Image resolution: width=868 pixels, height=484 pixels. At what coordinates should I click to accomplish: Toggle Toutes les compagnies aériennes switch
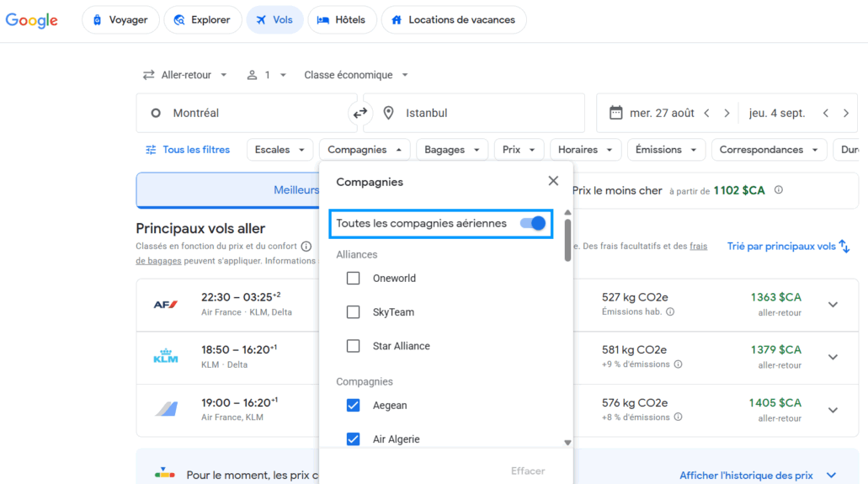pyautogui.click(x=533, y=223)
